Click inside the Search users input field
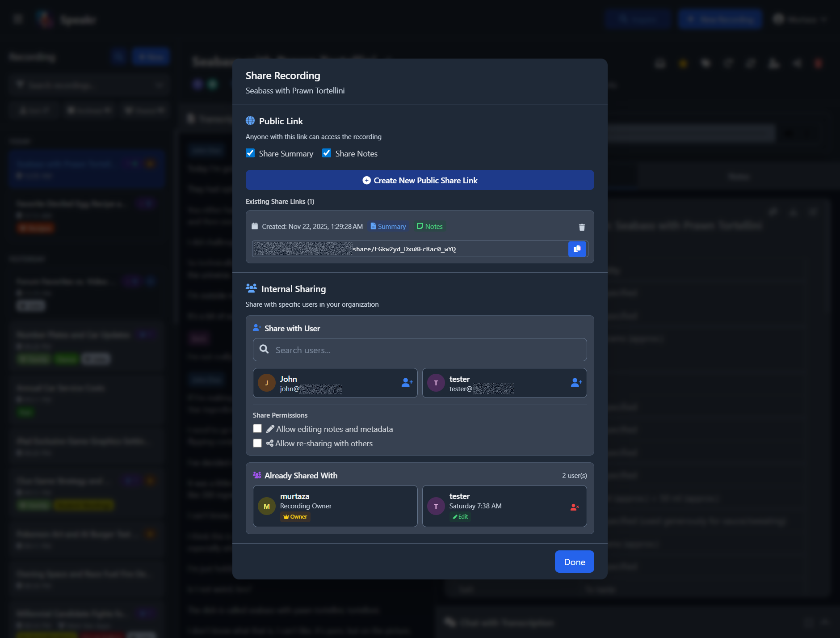This screenshot has width=840, height=638. 419,349
